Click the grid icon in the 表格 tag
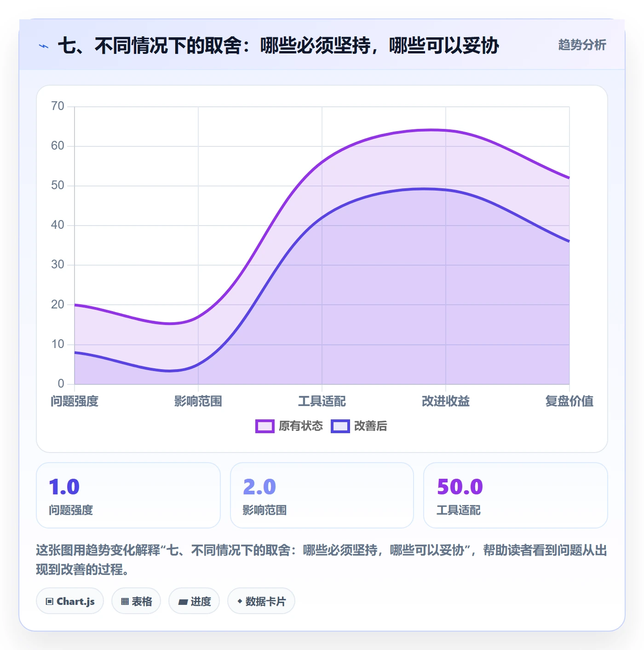This screenshot has height=650, width=644. (125, 602)
